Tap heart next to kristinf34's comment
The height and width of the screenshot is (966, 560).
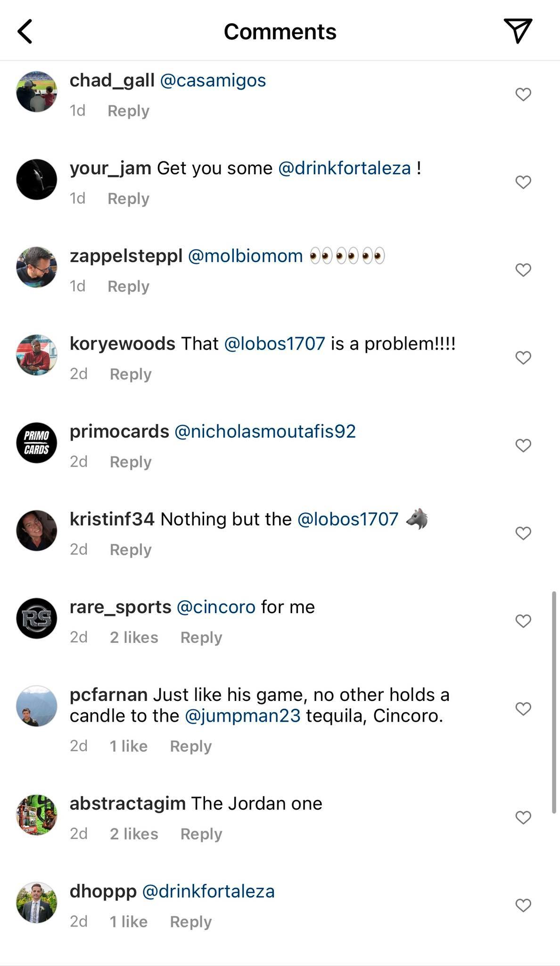point(523,533)
